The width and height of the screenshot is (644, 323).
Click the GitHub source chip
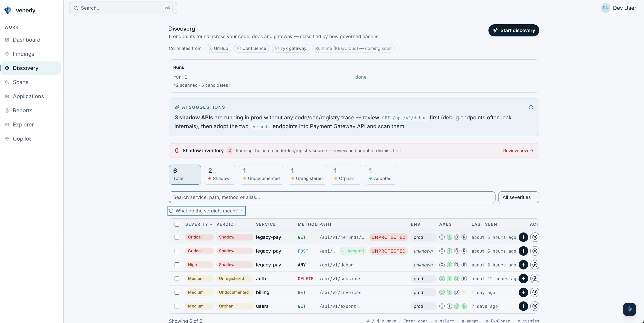point(218,49)
